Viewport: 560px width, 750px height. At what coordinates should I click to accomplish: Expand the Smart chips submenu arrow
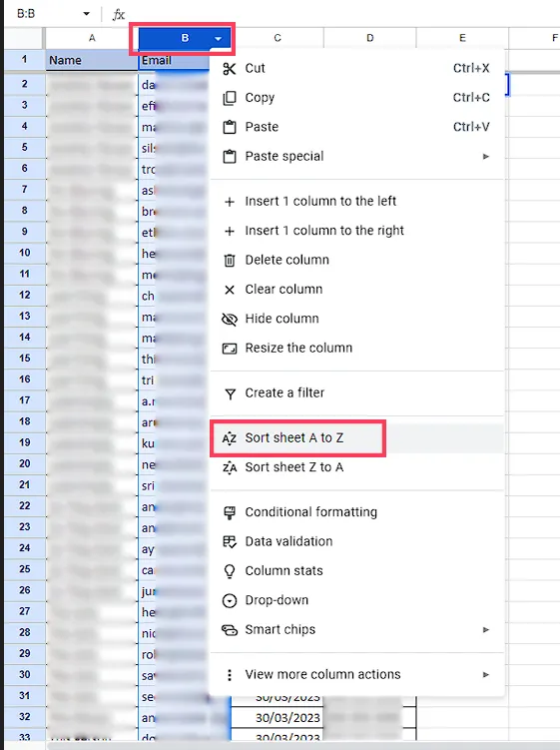486,630
